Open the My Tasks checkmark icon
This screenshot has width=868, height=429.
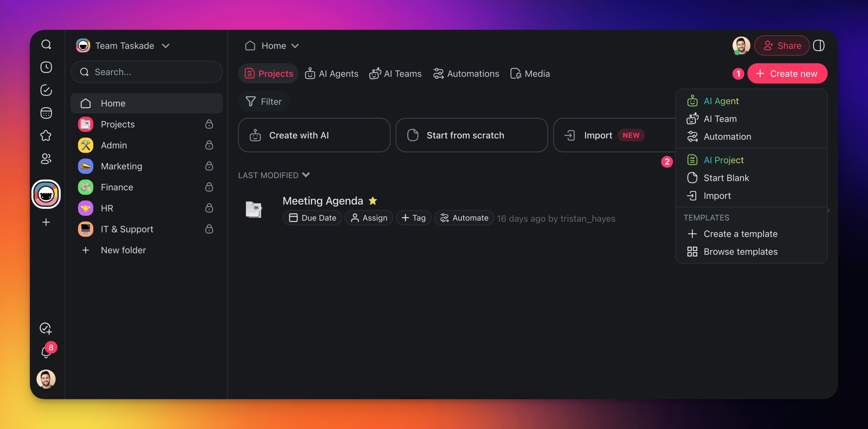[46, 90]
